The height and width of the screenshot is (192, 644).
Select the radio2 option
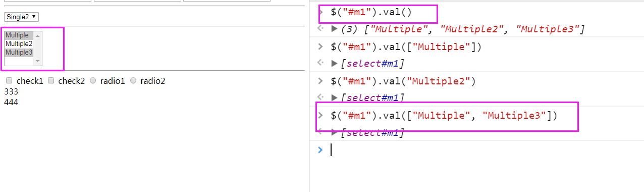(133, 81)
